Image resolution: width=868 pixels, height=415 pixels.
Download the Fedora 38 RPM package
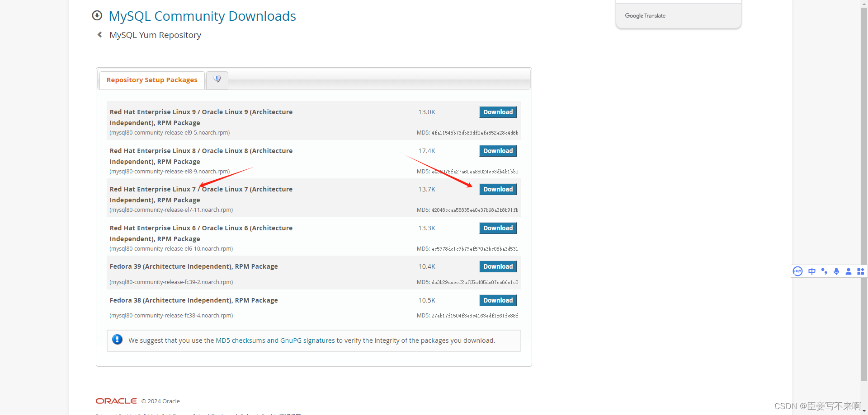pyautogui.click(x=498, y=300)
